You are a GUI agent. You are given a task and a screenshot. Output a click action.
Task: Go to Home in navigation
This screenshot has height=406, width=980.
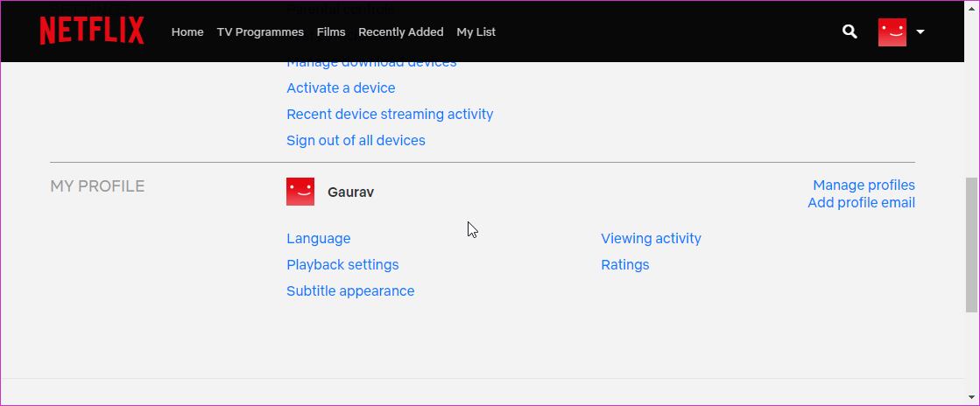point(187,32)
